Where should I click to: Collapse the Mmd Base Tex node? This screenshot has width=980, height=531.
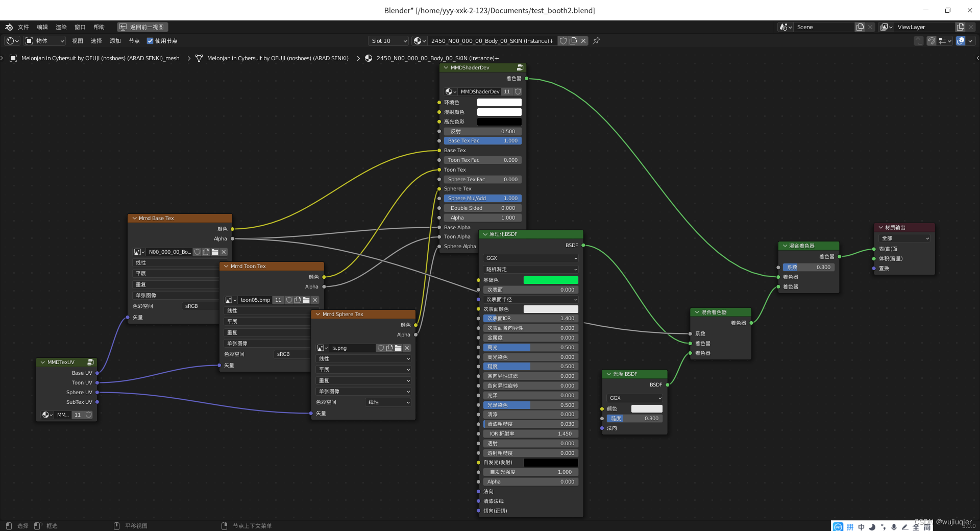(134, 218)
